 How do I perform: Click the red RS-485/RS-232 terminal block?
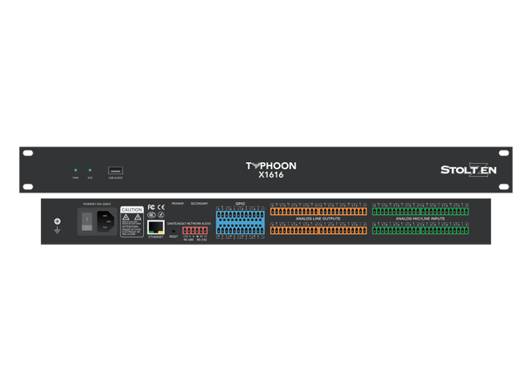(x=195, y=231)
